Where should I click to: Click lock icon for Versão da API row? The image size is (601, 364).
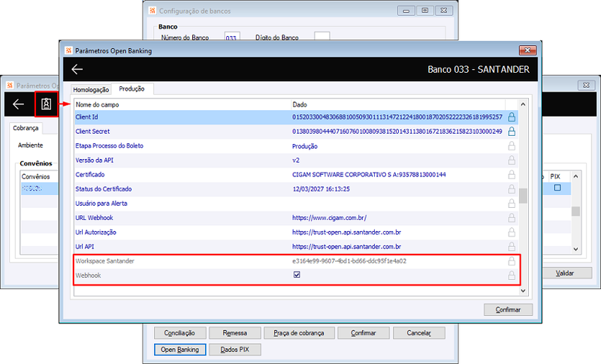(512, 161)
